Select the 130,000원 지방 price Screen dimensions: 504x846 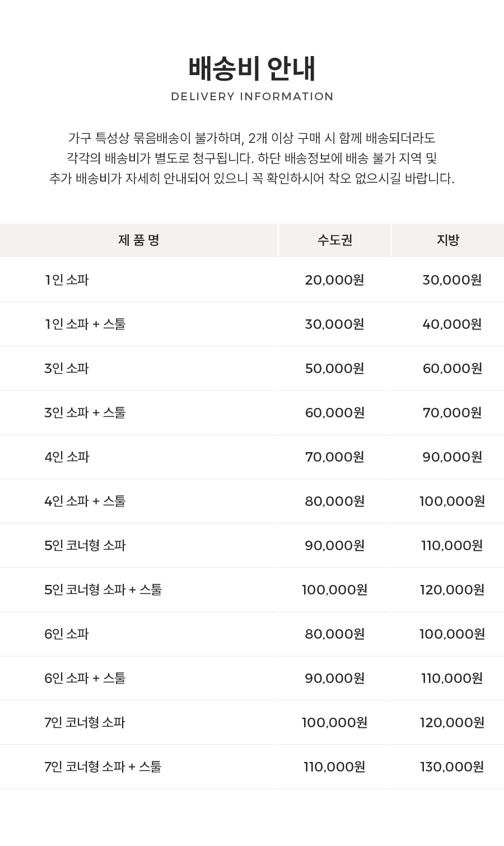(452, 766)
